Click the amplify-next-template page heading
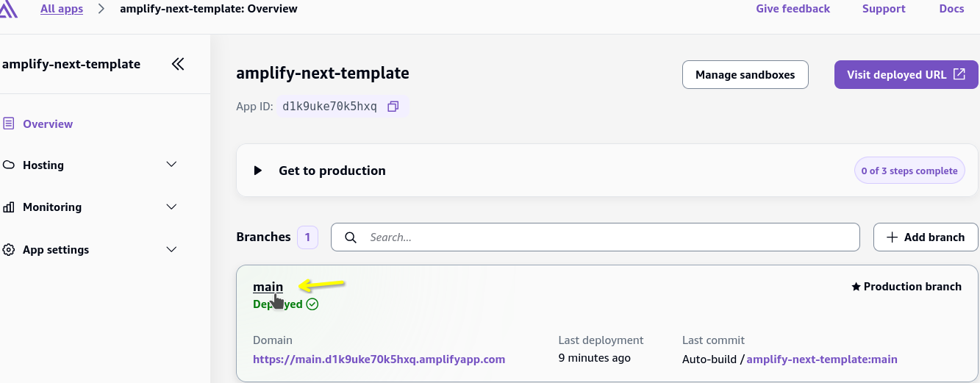The width and height of the screenshot is (980, 383). 323,74
